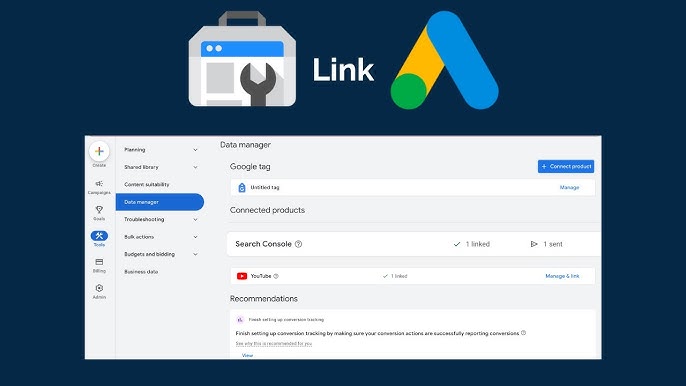This screenshot has width=686, height=386.
Task: Open Content suitability menu item
Action: point(147,185)
